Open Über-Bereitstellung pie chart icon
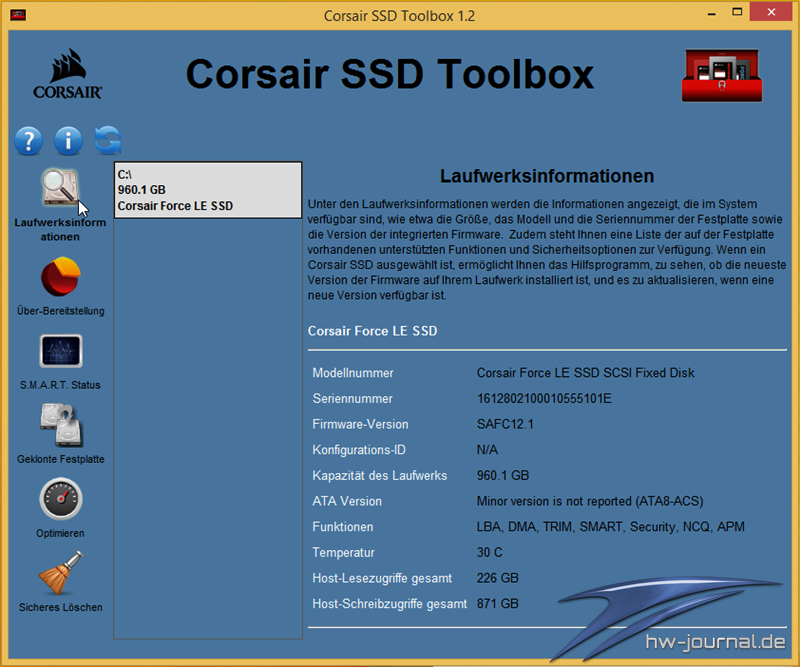Image resolution: width=800 pixels, height=667 pixels. click(61, 277)
